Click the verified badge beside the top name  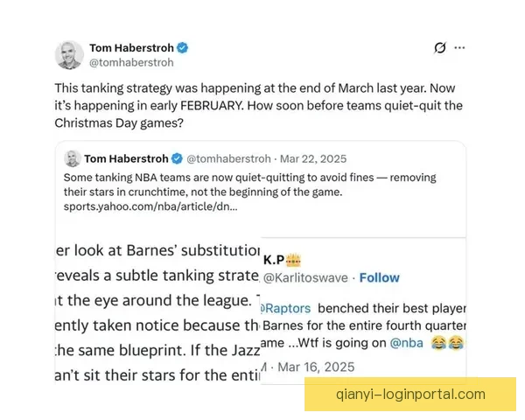(183, 48)
